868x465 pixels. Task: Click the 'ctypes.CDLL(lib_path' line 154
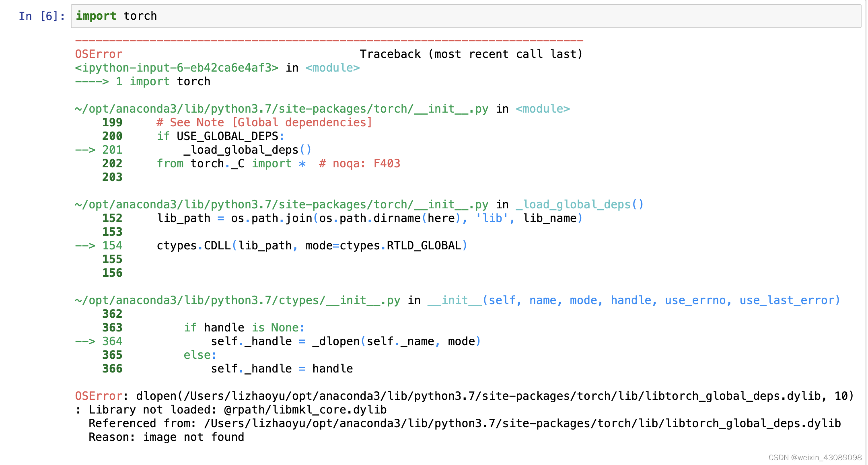(312, 245)
